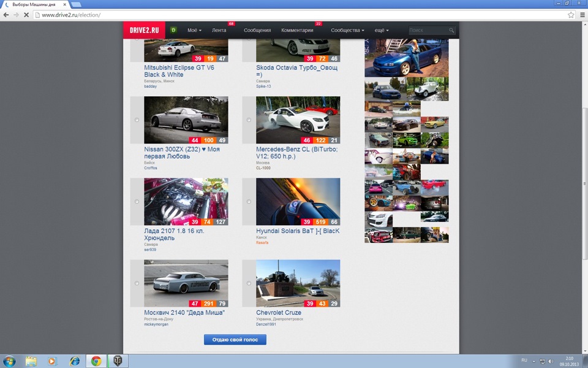Open user Croffos profile link
Image resolution: width=588 pixels, height=368 pixels.
point(151,168)
